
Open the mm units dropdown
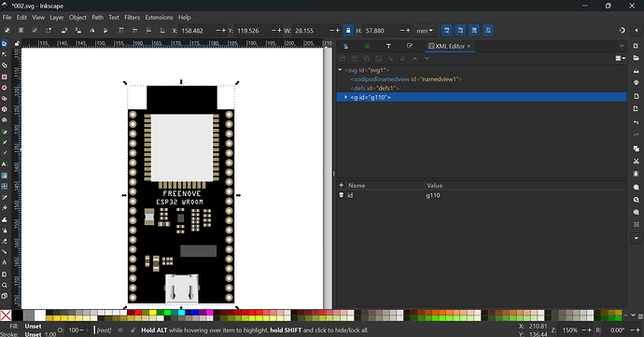click(x=425, y=31)
